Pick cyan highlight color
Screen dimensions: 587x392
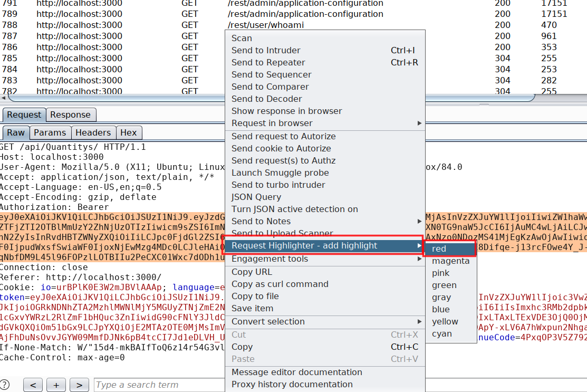451,333
